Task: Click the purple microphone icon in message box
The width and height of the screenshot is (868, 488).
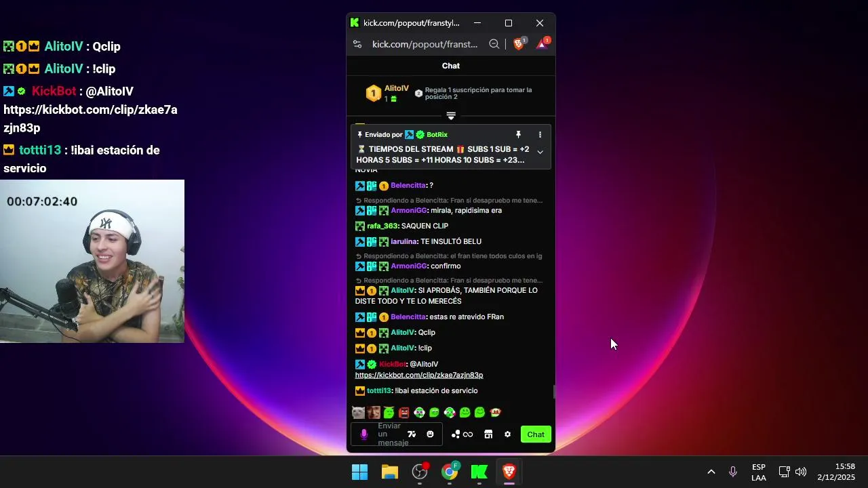Action: pyautogui.click(x=364, y=434)
